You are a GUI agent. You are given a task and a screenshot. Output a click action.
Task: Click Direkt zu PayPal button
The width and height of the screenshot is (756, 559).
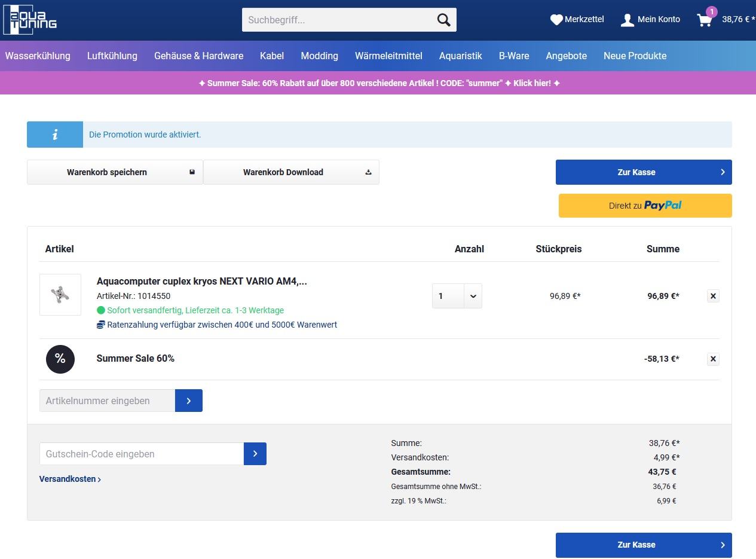pyautogui.click(x=645, y=206)
